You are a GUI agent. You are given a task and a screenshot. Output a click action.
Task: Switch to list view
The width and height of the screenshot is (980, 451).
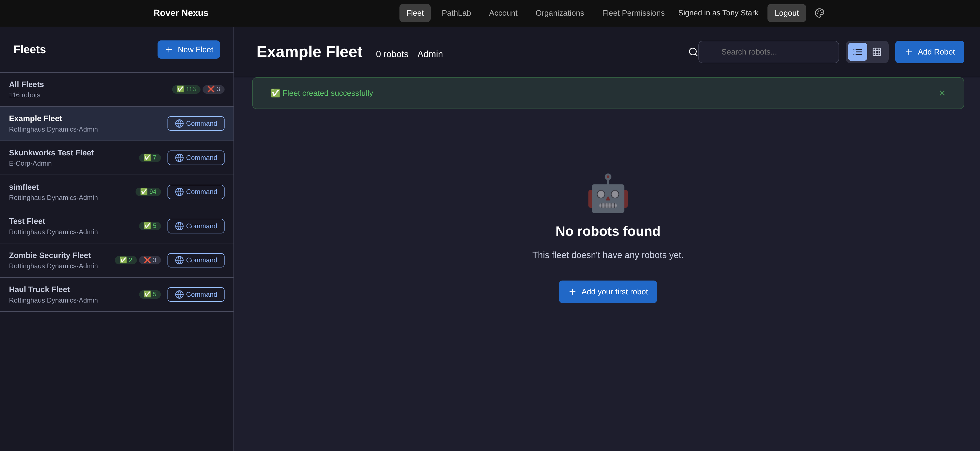click(857, 52)
